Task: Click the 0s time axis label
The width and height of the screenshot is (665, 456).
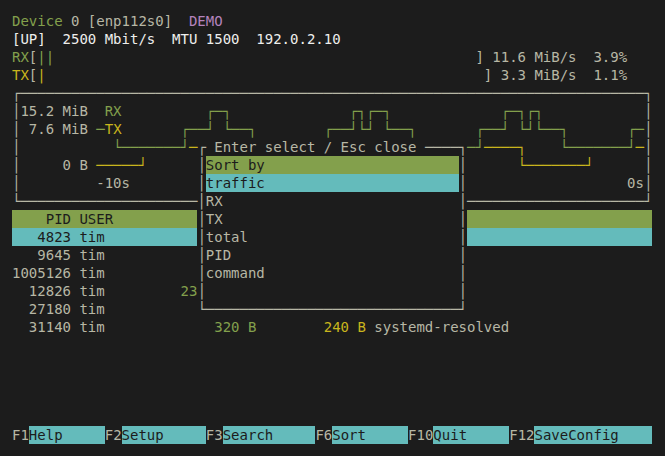Action: pos(635,183)
